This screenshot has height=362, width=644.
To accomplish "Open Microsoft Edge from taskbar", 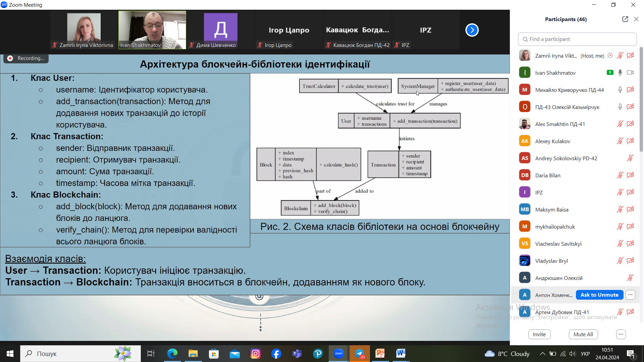I will pos(172,354).
